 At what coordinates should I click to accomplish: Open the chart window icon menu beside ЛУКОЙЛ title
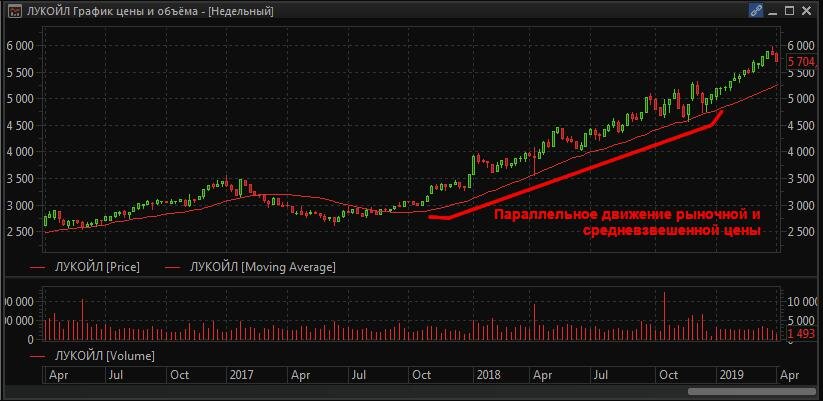coord(15,11)
